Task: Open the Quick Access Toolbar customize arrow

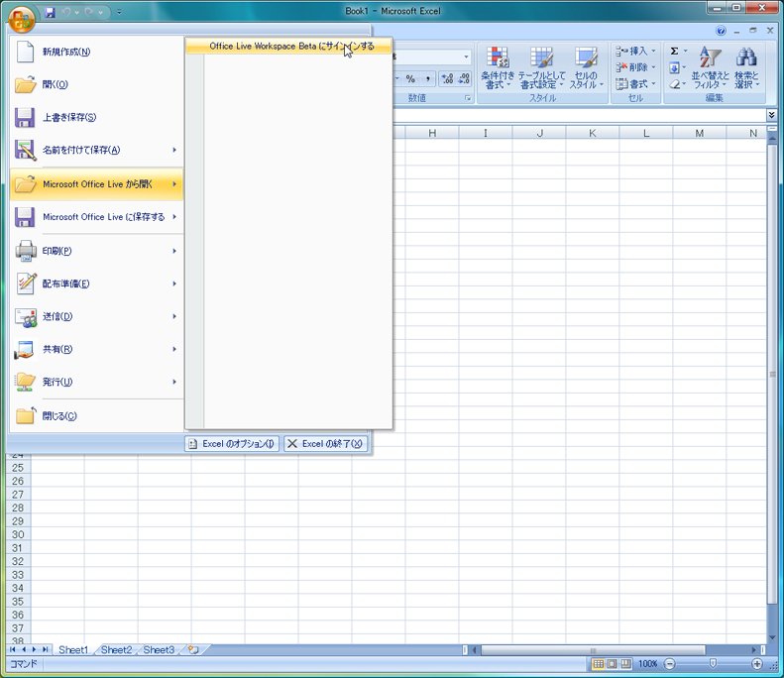Action: pos(119,12)
